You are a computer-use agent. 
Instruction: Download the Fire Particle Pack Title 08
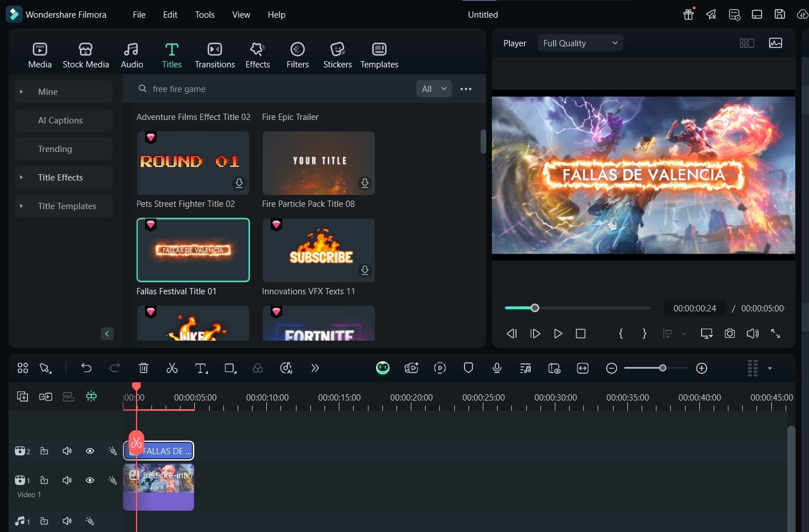click(x=365, y=183)
